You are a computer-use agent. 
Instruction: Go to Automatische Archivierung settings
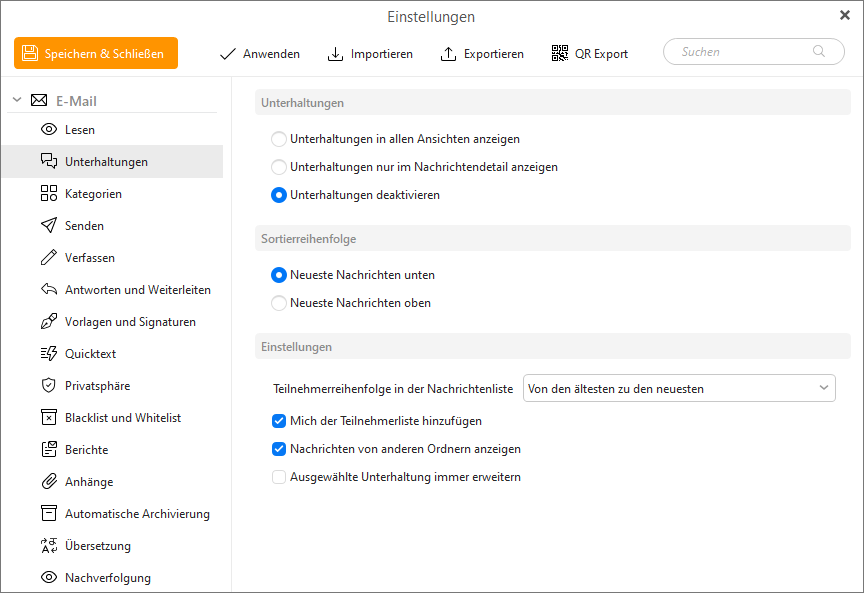[137, 514]
